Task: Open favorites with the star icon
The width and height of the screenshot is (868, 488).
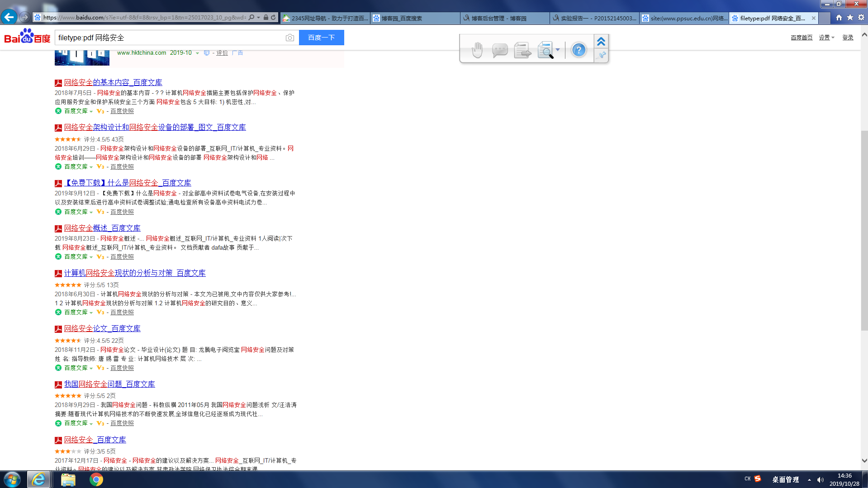Action: tap(850, 18)
